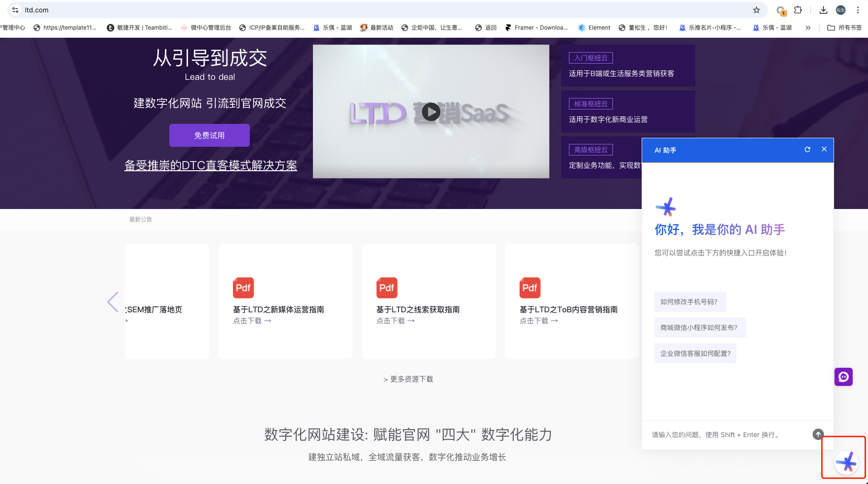Click the Pdf icon for 线索获取指南
The height and width of the screenshot is (484, 868).
pyautogui.click(x=387, y=288)
